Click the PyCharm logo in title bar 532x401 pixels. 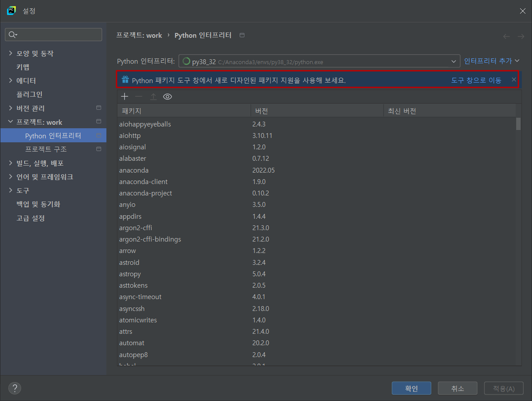(x=11, y=11)
